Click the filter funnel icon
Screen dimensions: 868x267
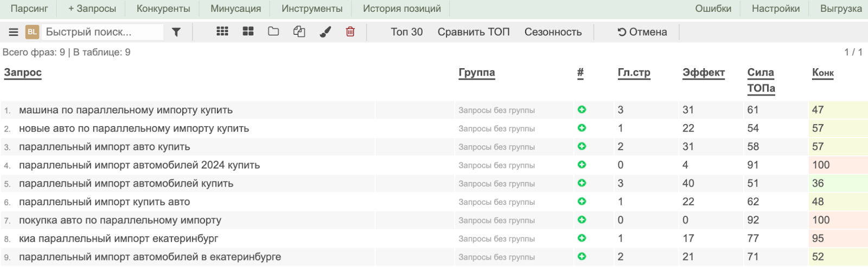pos(176,32)
